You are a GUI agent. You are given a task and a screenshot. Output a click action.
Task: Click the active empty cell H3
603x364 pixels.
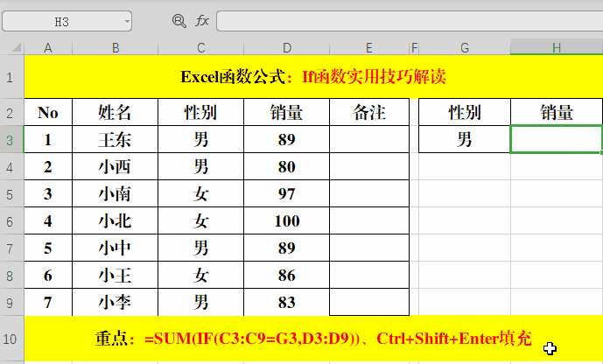click(x=557, y=139)
